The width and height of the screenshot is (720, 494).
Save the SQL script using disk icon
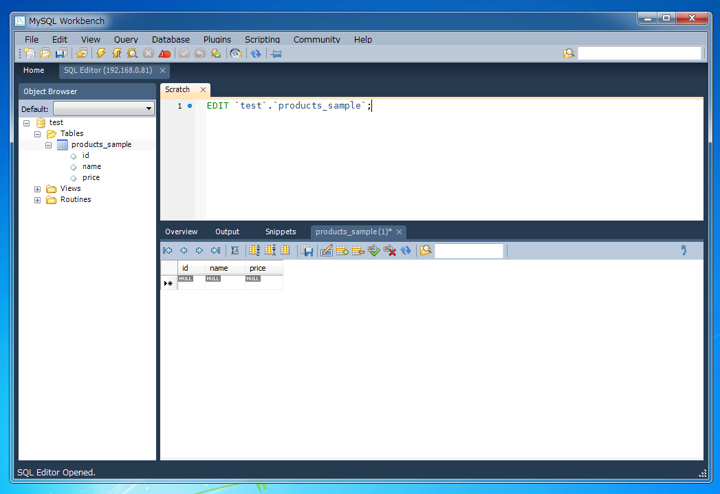point(61,53)
